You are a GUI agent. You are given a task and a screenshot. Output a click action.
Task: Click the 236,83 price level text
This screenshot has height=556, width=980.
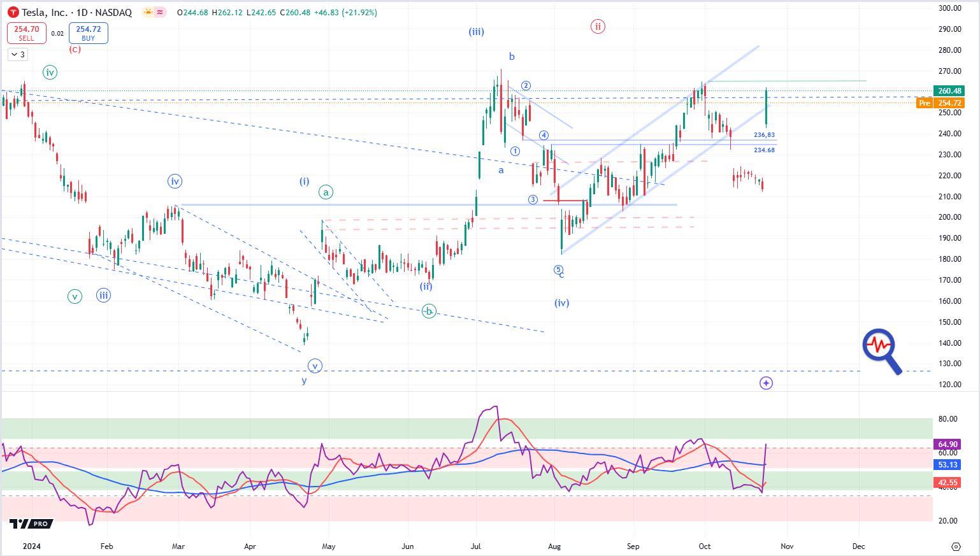764,135
